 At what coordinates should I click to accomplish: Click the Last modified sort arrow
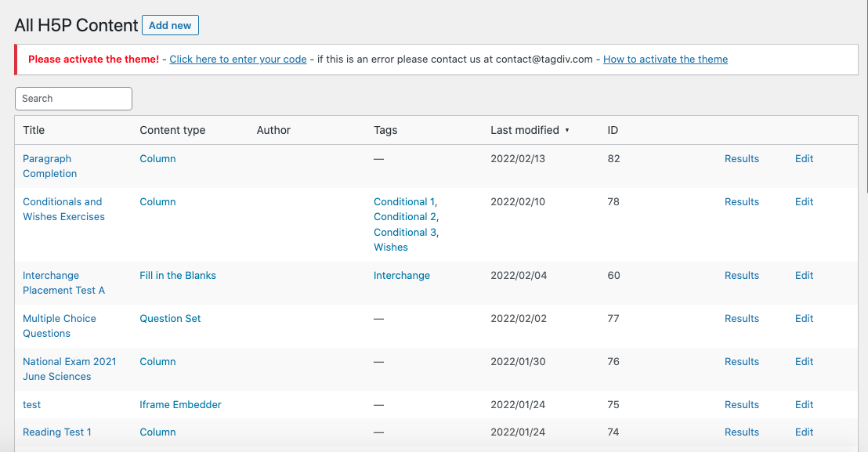tap(567, 131)
